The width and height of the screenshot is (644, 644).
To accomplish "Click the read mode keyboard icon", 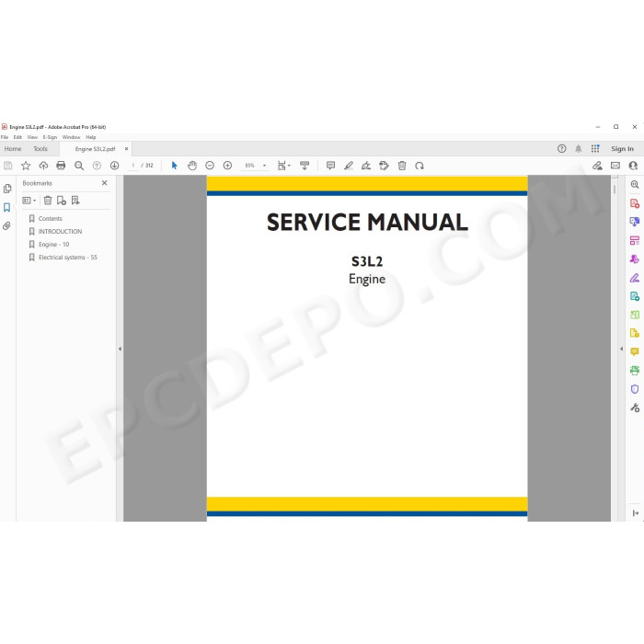I will (x=305, y=166).
